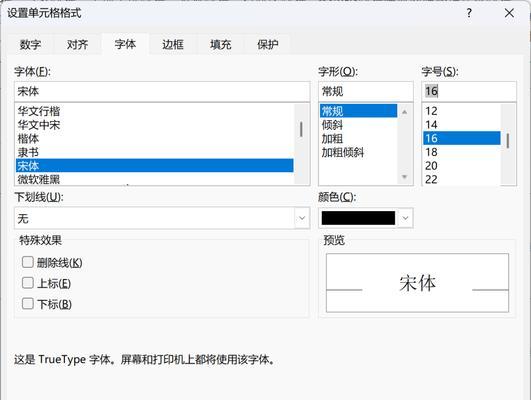Enable the 上标 checkbox
This screenshot has height=400, width=531.
coord(28,283)
